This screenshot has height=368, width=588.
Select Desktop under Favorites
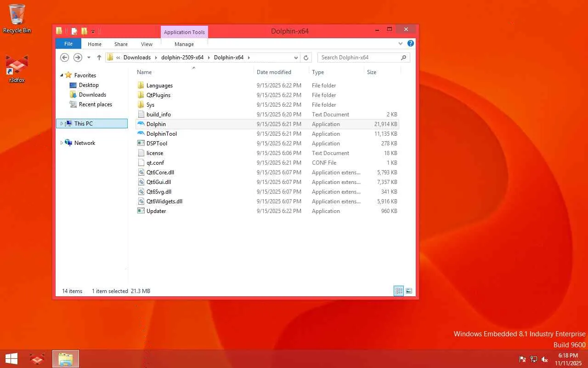[89, 85]
